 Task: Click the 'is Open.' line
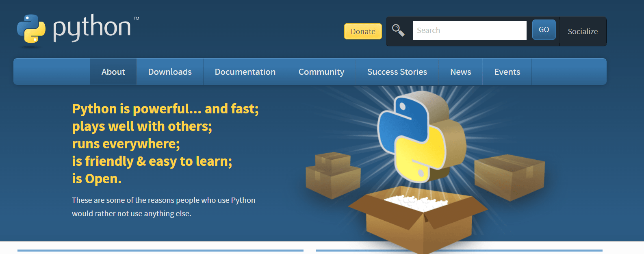(97, 179)
